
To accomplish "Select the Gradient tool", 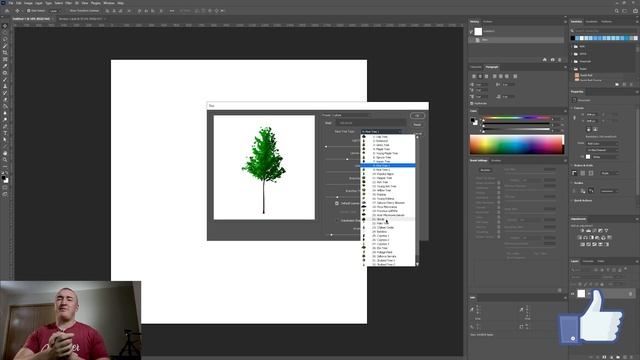I will click(x=5, y=107).
